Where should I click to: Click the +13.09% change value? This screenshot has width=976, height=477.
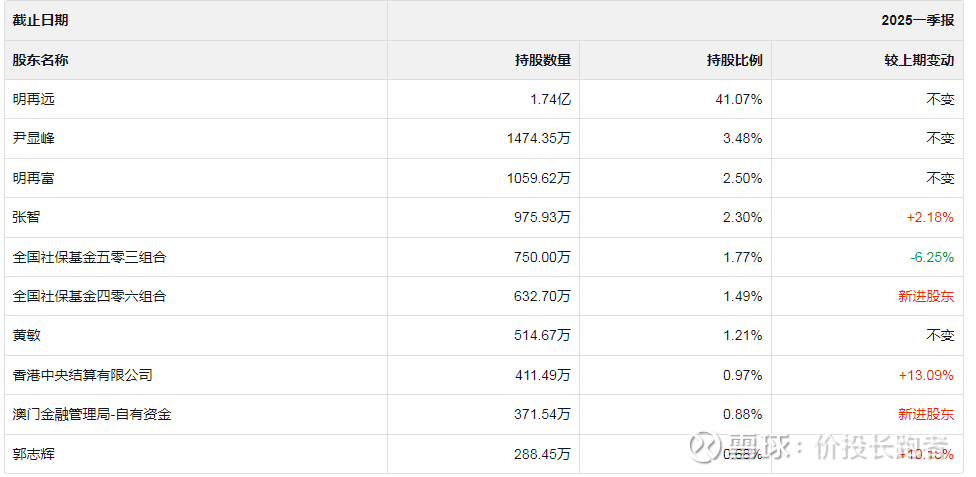[927, 375]
